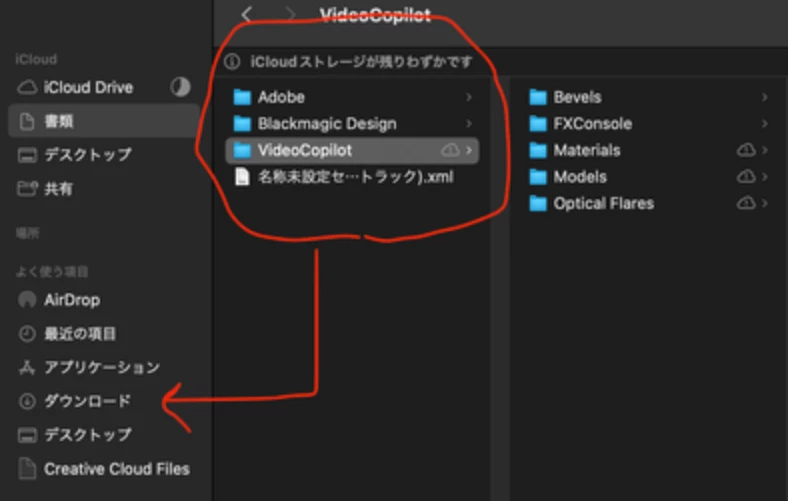Click the iCloudストレージが残りわずかです notice text
The width and height of the screenshot is (788, 501).
coord(361,62)
